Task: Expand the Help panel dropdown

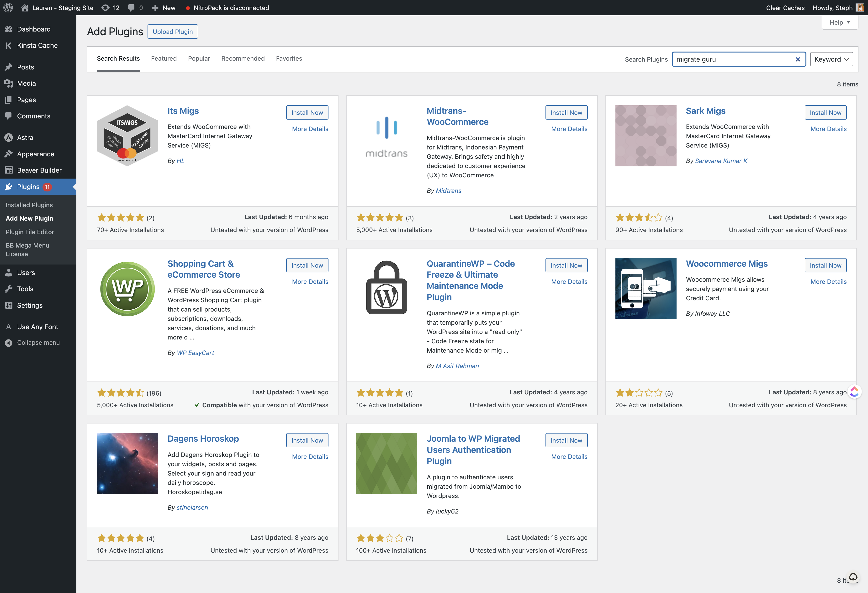Action: (840, 22)
